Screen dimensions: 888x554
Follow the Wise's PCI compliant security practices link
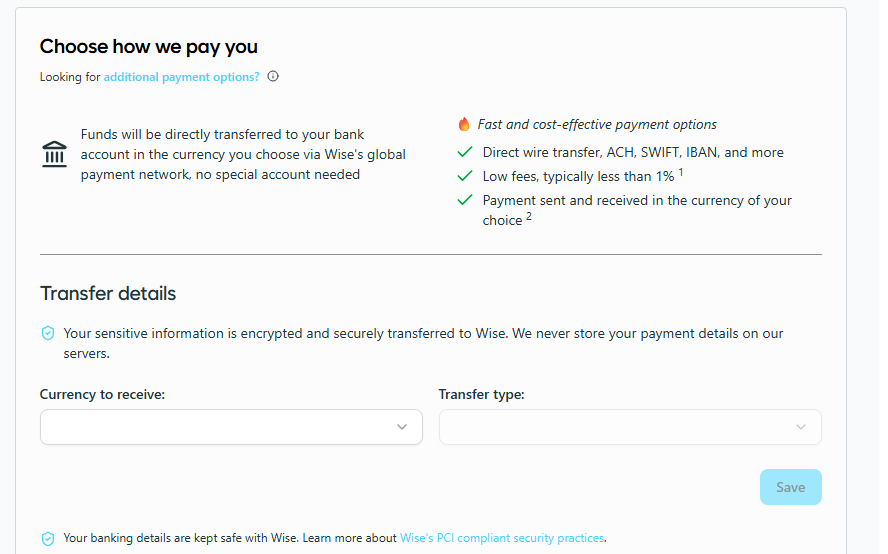pyautogui.click(x=502, y=538)
